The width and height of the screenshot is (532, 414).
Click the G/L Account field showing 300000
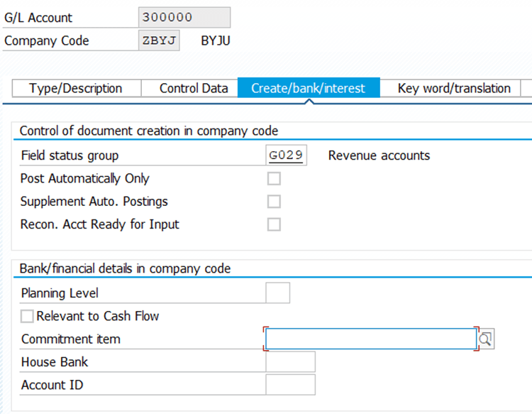[x=184, y=18]
